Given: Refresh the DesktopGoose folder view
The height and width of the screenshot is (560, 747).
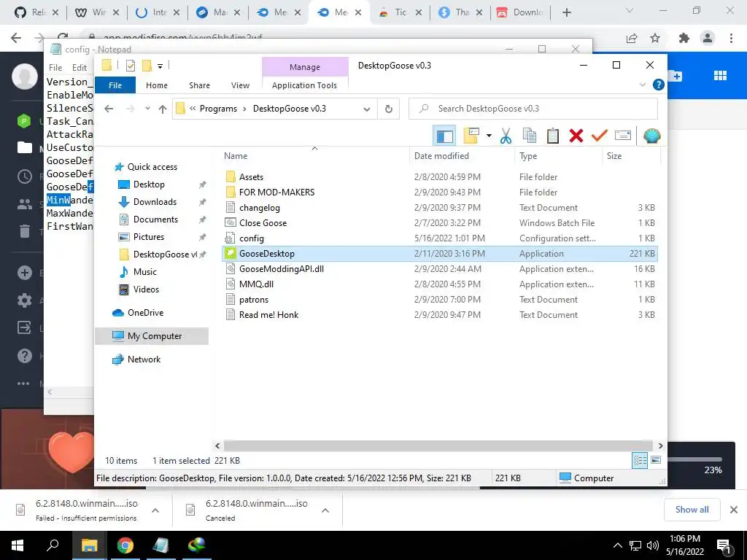Looking at the screenshot, I should [389, 109].
